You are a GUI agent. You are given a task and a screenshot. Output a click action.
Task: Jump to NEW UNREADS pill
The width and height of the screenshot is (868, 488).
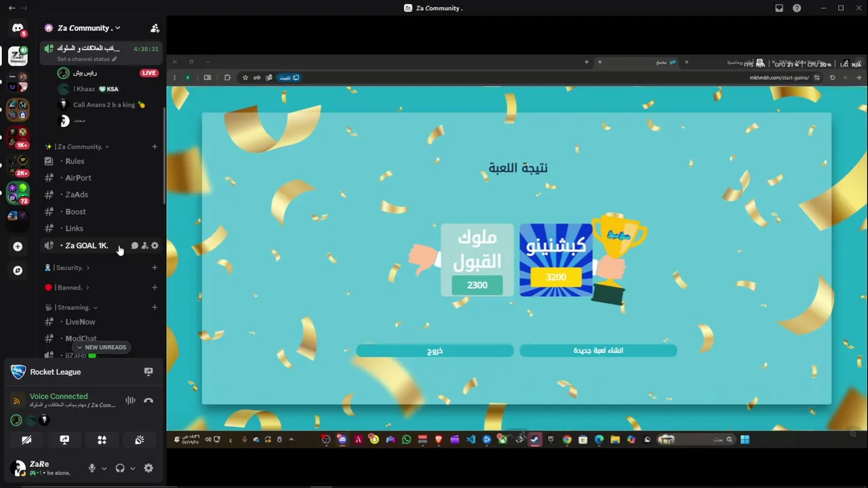(102, 347)
